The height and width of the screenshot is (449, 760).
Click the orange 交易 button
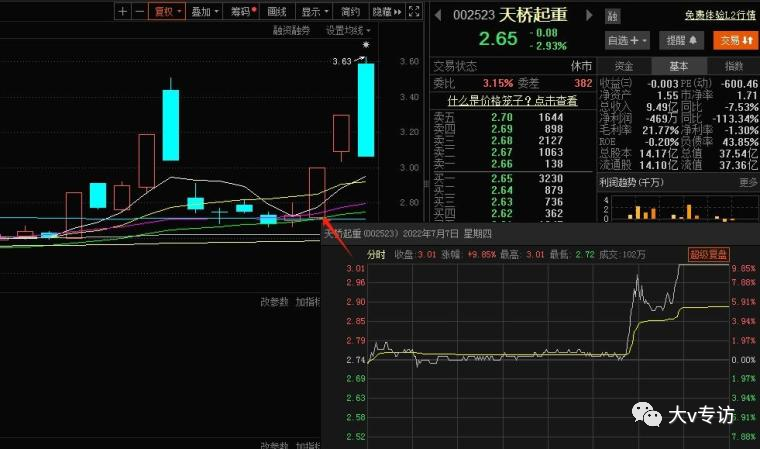click(735, 41)
